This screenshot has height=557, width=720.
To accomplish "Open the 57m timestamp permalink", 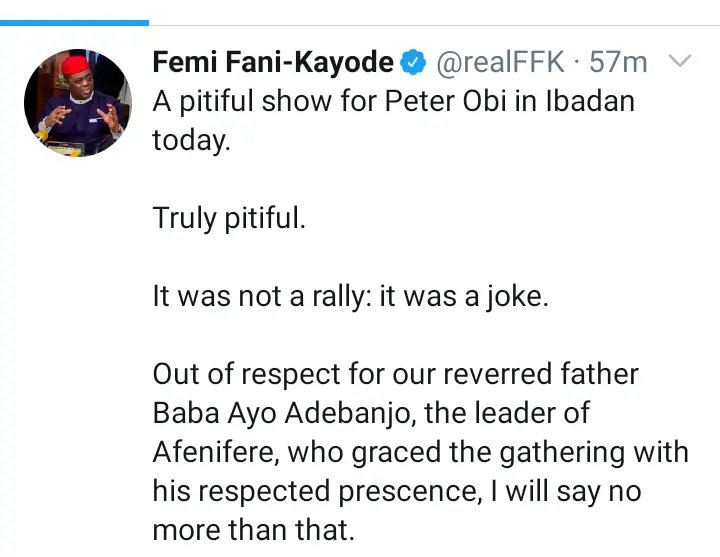I will tap(618, 62).
